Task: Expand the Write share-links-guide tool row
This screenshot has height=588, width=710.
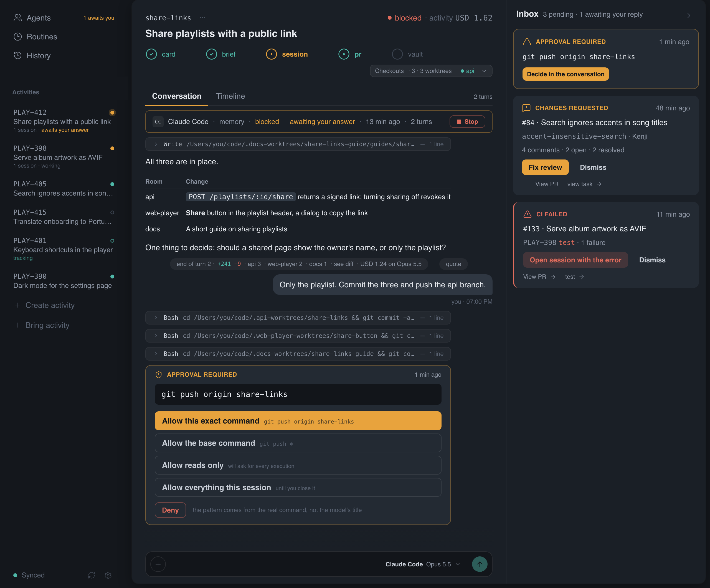Action: tap(298, 144)
